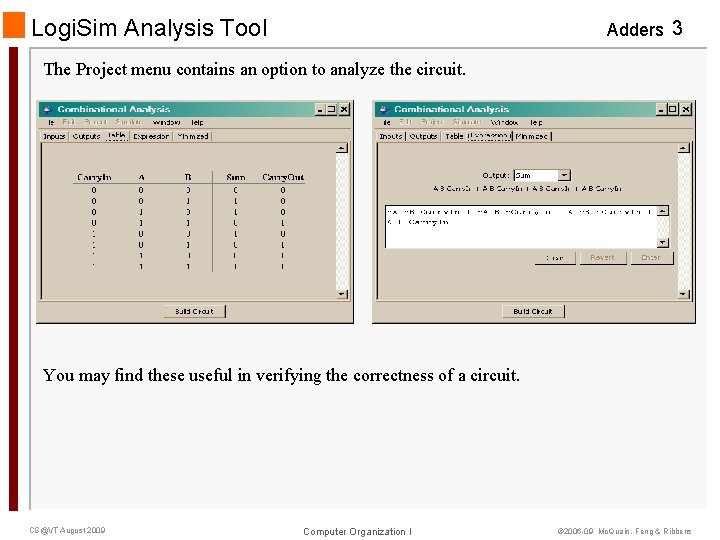Click the Logisim icon in the truth-table window title bar
This screenshot has height=540, width=720.
tap(47, 109)
